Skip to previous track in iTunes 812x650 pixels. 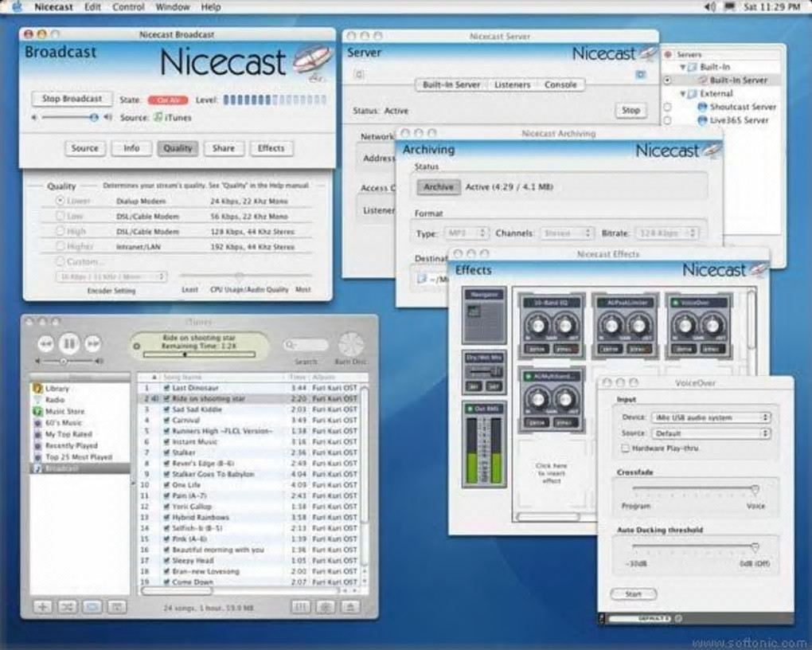coord(46,343)
